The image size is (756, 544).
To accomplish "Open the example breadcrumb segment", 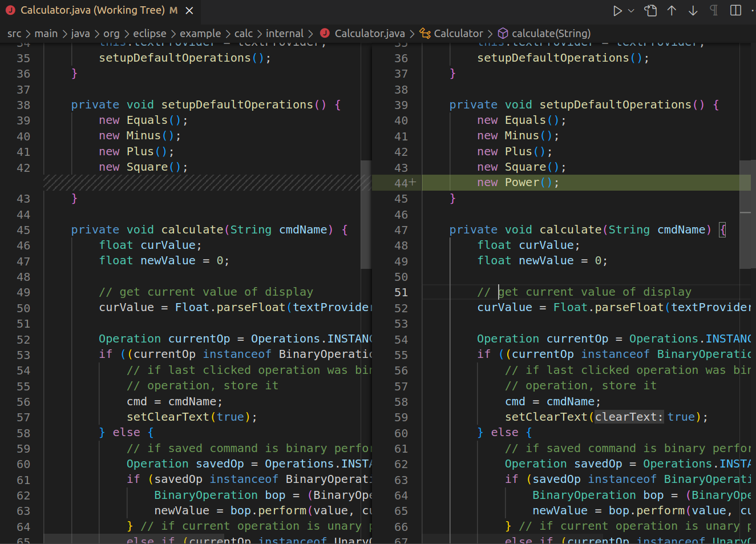I will pyautogui.click(x=200, y=33).
